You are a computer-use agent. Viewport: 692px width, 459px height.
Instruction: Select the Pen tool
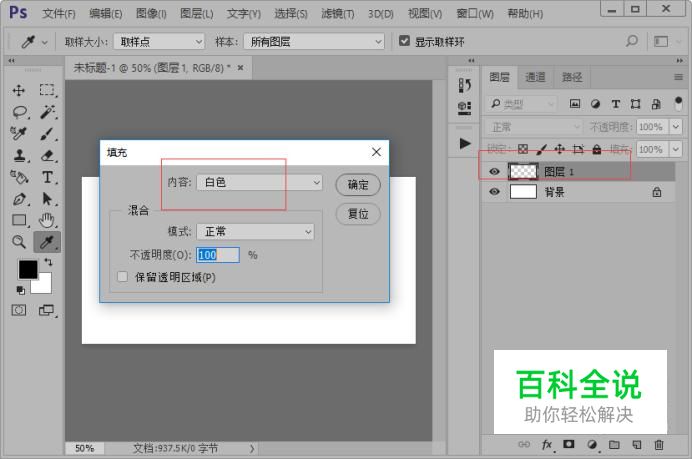(x=19, y=199)
